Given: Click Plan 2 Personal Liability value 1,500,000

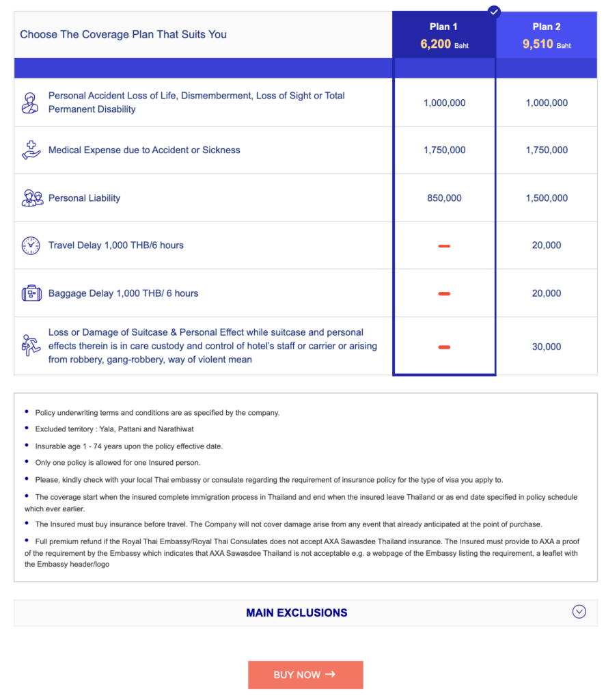Looking at the screenshot, I should point(547,198).
